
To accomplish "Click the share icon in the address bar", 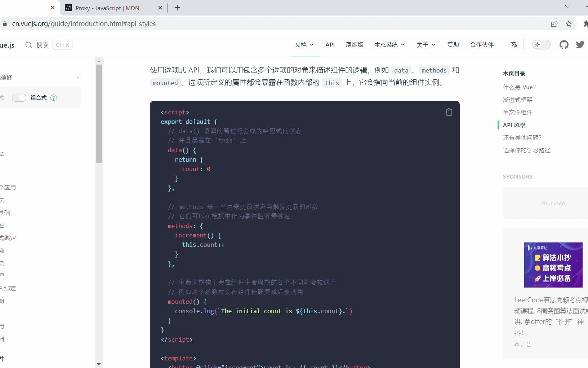I will [554, 24].
